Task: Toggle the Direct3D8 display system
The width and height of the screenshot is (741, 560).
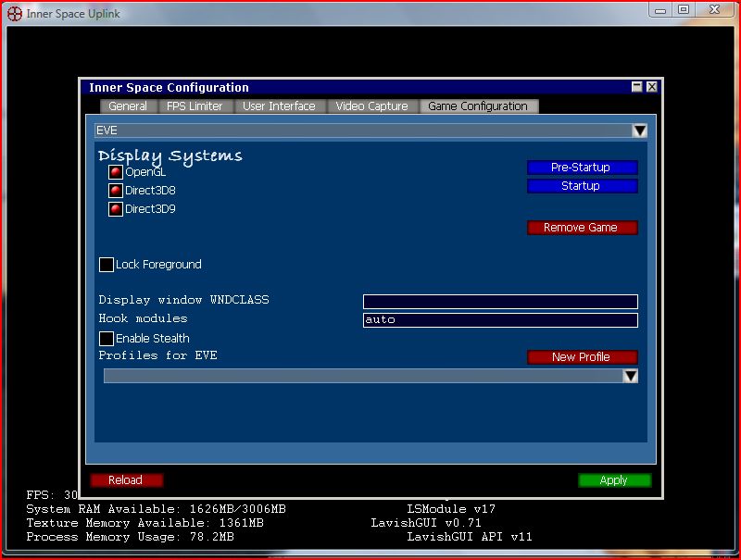Action: [114, 190]
